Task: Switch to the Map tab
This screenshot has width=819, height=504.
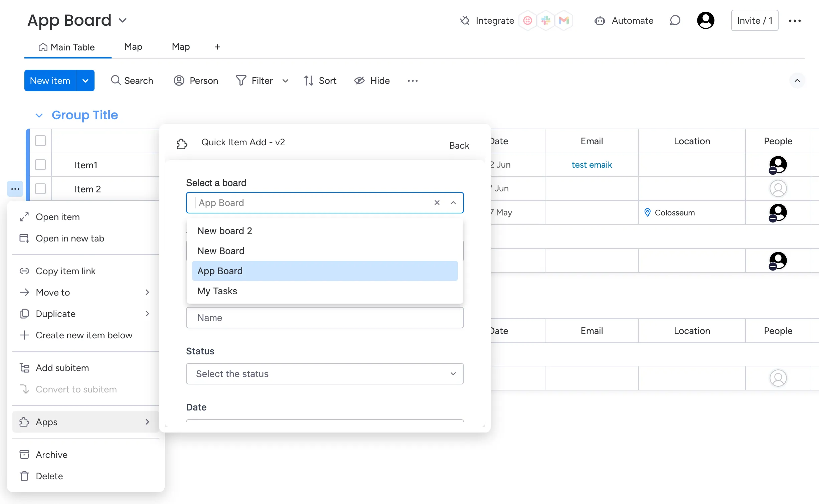Action: (x=133, y=47)
